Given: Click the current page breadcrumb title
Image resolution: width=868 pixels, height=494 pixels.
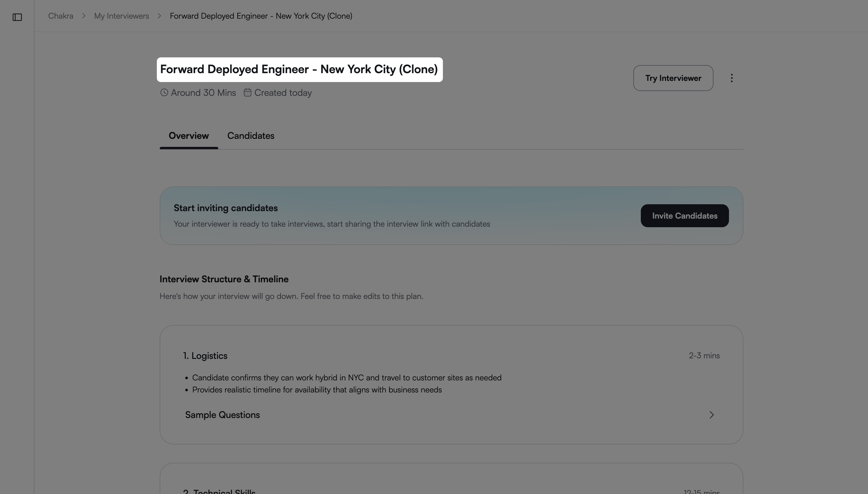Looking at the screenshot, I should [261, 16].
